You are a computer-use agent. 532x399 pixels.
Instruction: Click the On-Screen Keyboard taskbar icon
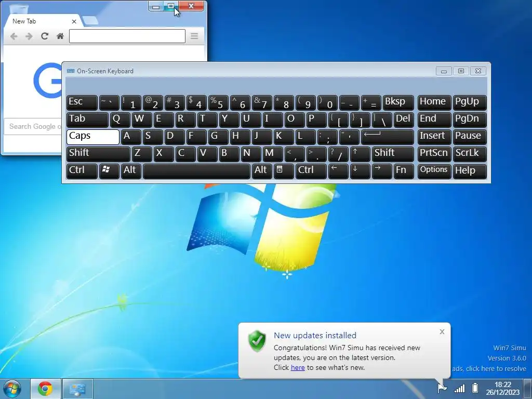pyautogui.click(x=78, y=389)
